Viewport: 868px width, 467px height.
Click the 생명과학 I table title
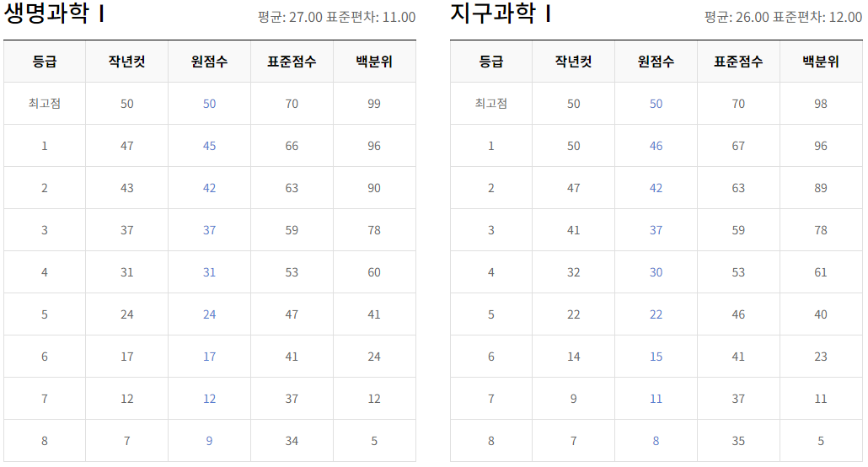point(54,13)
